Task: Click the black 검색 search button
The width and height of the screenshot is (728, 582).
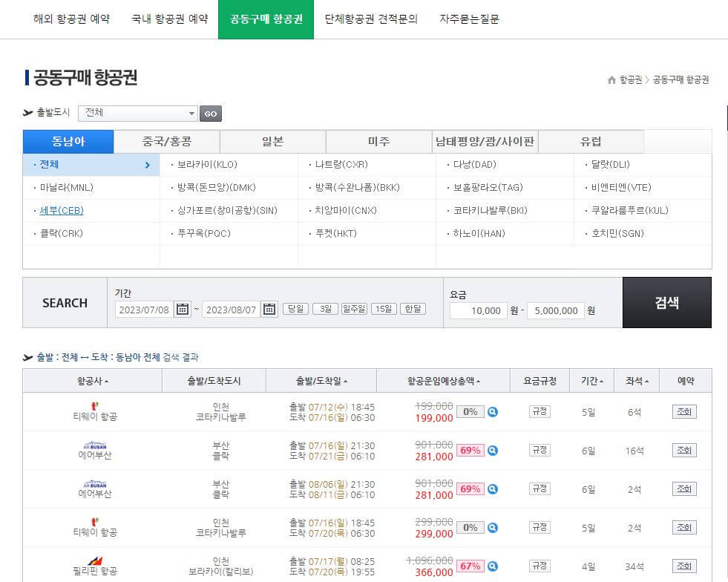Action: pos(666,303)
